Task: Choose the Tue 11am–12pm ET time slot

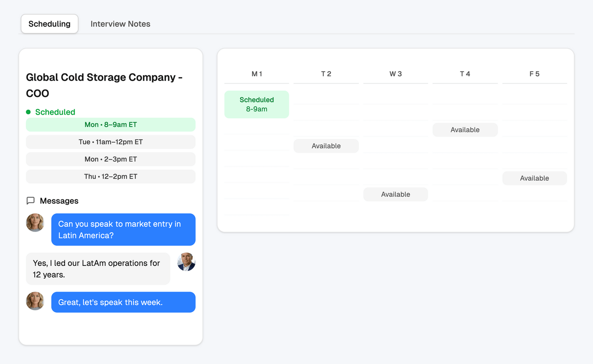Action: 111,142
